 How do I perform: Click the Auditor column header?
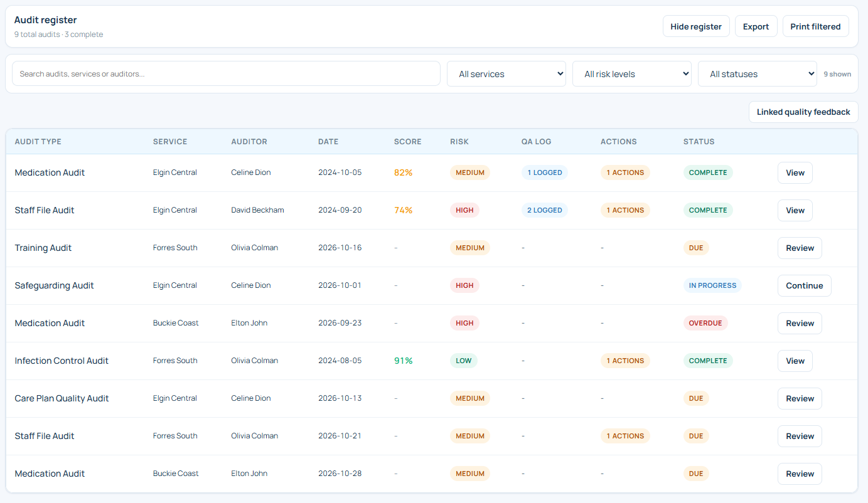click(249, 142)
